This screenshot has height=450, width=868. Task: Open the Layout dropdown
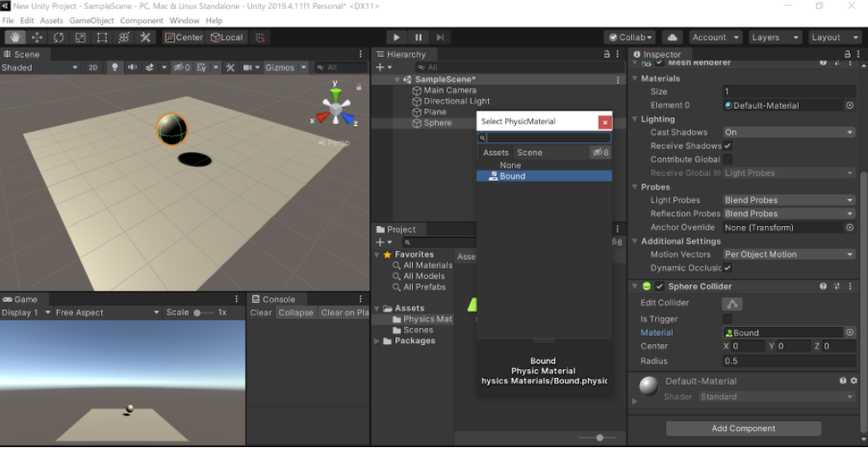click(834, 37)
